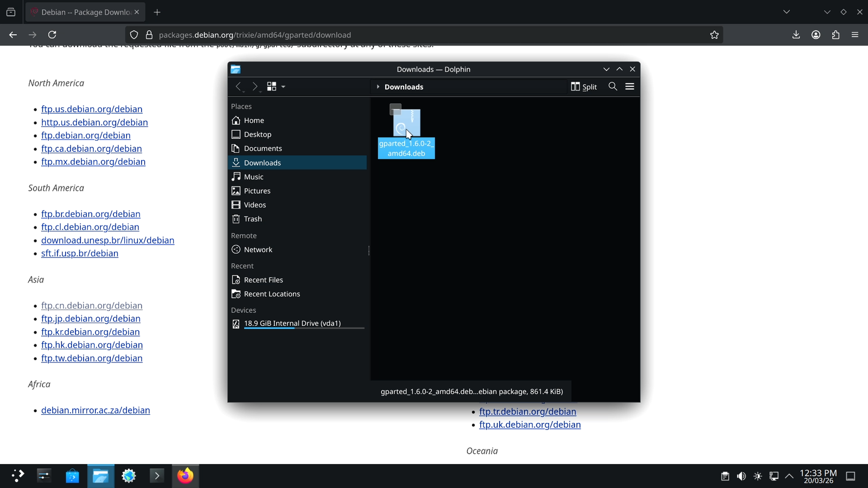Expand breadcrumb arrow before Downloads

point(378,87)
